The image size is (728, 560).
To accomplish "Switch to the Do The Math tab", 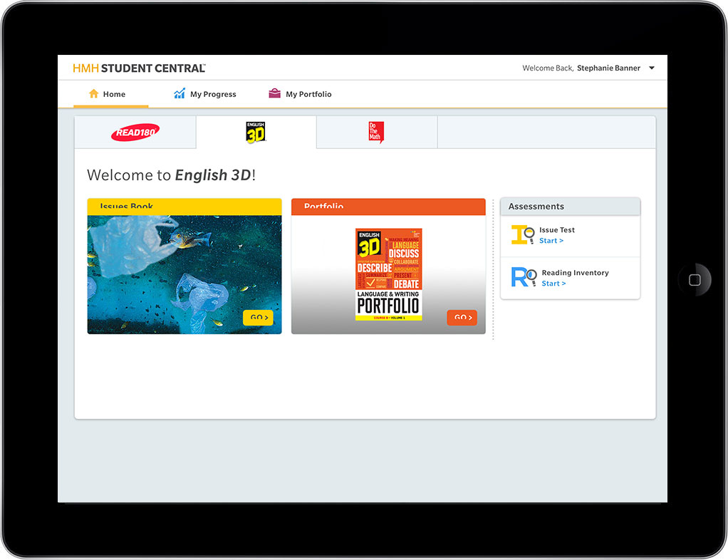I will 377,133.
